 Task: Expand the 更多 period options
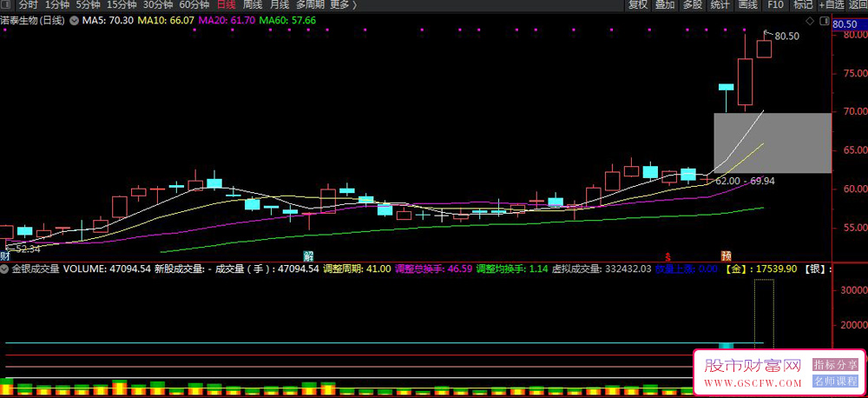pyautogui.click(x=344, y=5)
